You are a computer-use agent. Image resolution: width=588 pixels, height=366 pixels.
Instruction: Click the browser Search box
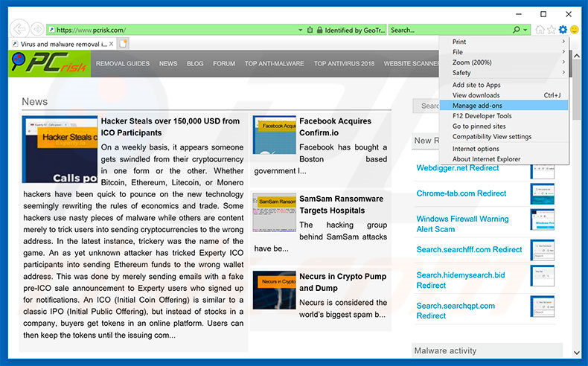click(450, 30)
